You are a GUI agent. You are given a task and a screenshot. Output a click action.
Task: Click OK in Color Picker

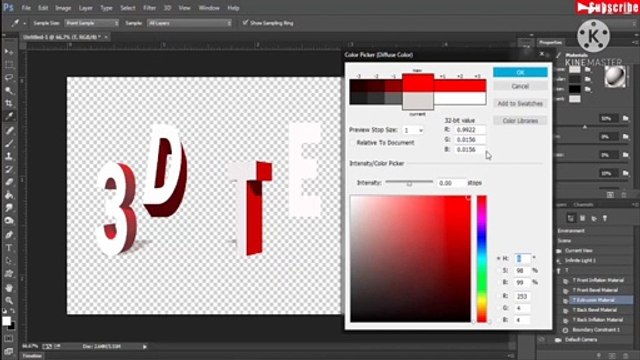pyautogui.click(x=520, y=72)
